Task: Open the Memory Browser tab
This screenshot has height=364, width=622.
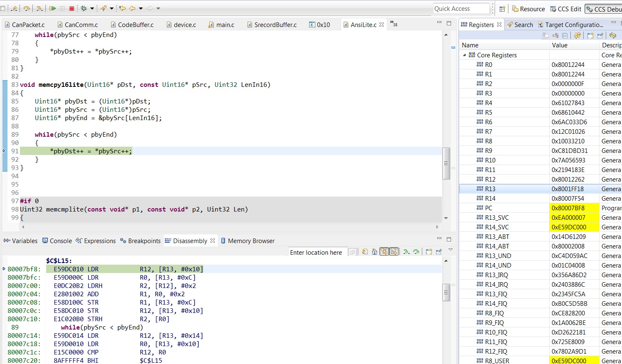Action: click(248, 241)
